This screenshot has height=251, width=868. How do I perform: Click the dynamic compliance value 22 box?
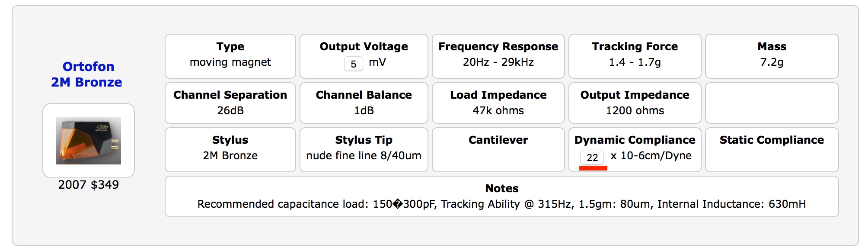[x=592, y=158]
